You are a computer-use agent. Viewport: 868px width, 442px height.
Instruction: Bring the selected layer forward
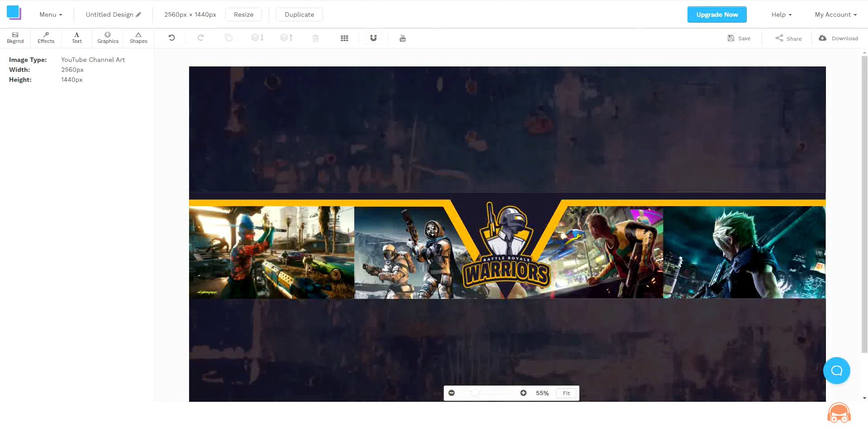pyautogui.click(x=286, y=38)
